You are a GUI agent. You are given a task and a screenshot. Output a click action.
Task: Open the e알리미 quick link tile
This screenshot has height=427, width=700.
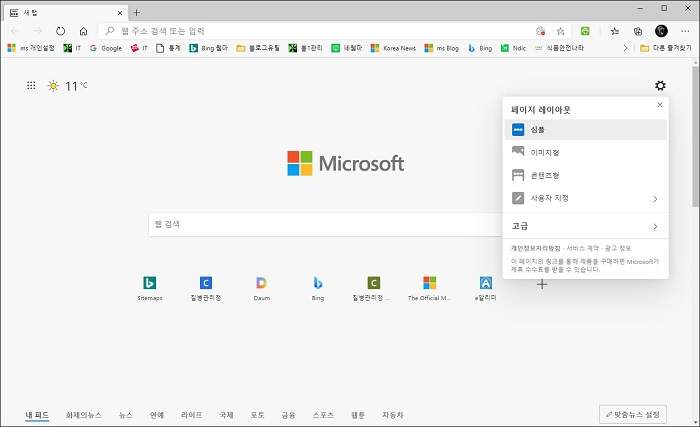point(486,288)
